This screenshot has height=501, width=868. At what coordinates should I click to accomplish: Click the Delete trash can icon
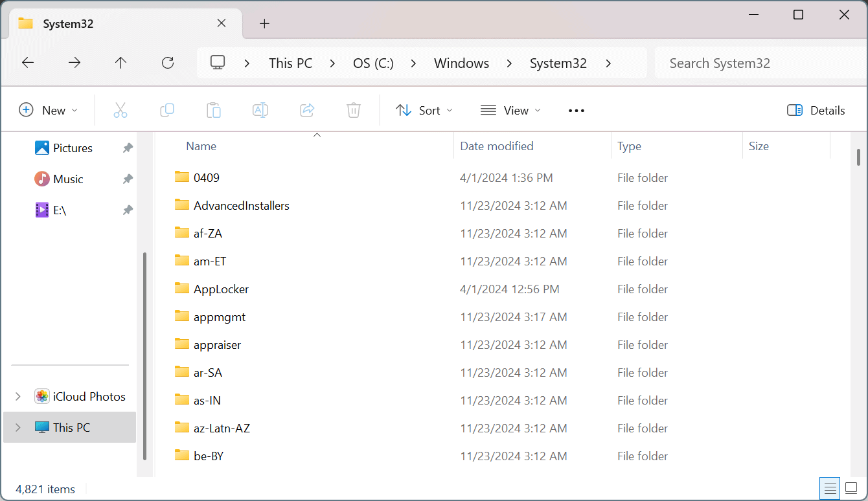pos(354,111)
